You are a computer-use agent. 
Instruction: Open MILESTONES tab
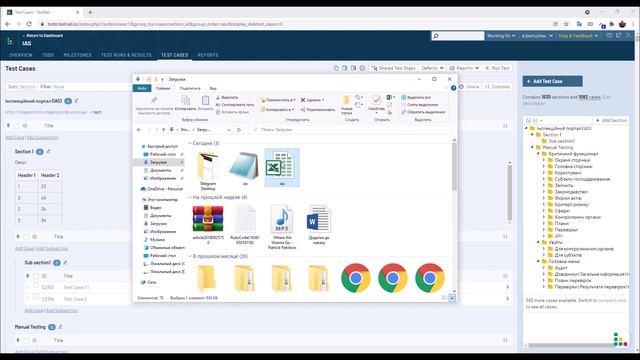point(78,55)
